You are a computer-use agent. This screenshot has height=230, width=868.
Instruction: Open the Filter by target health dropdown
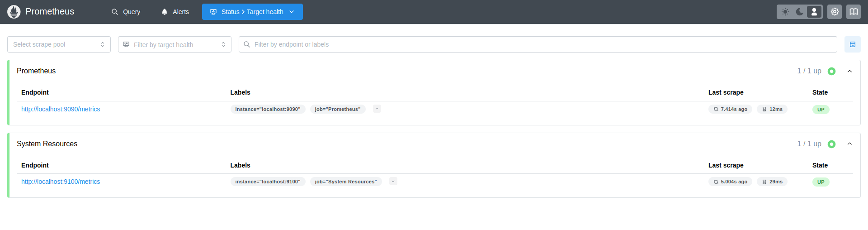click(175, 44)
